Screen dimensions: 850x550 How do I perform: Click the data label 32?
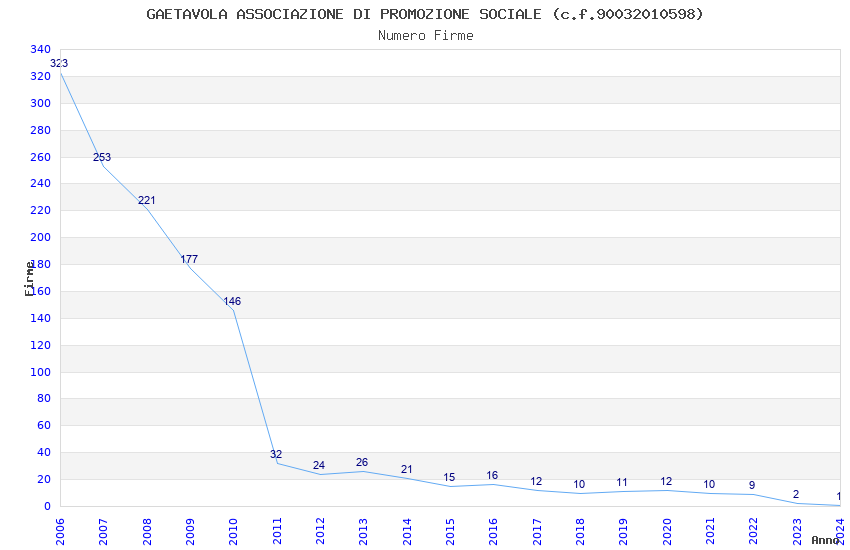tap(276, 455)
